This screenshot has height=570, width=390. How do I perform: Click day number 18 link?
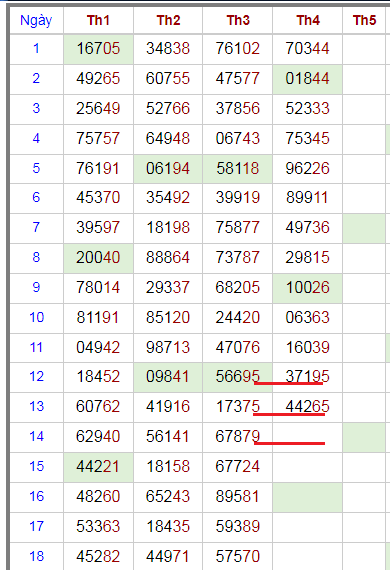coord(36,557)
